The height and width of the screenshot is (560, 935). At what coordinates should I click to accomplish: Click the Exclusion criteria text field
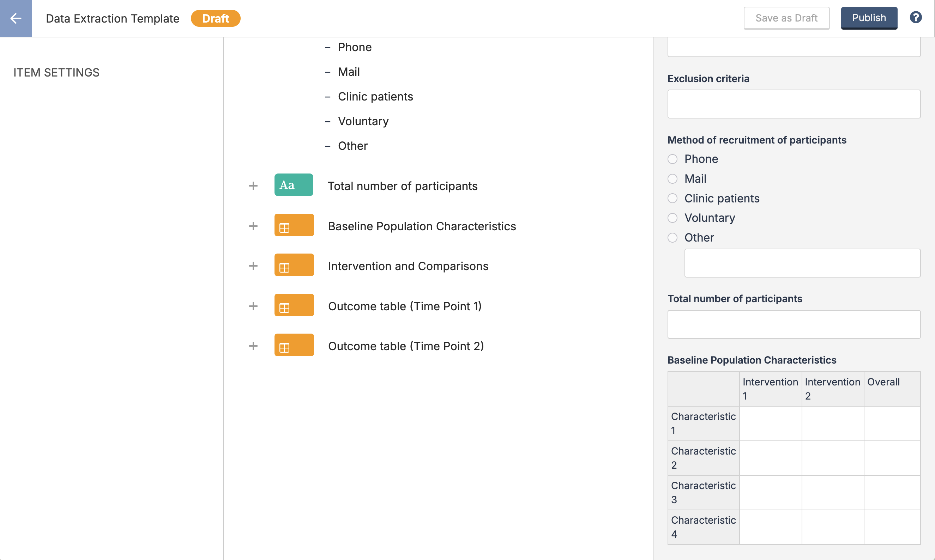click(794, 104)
